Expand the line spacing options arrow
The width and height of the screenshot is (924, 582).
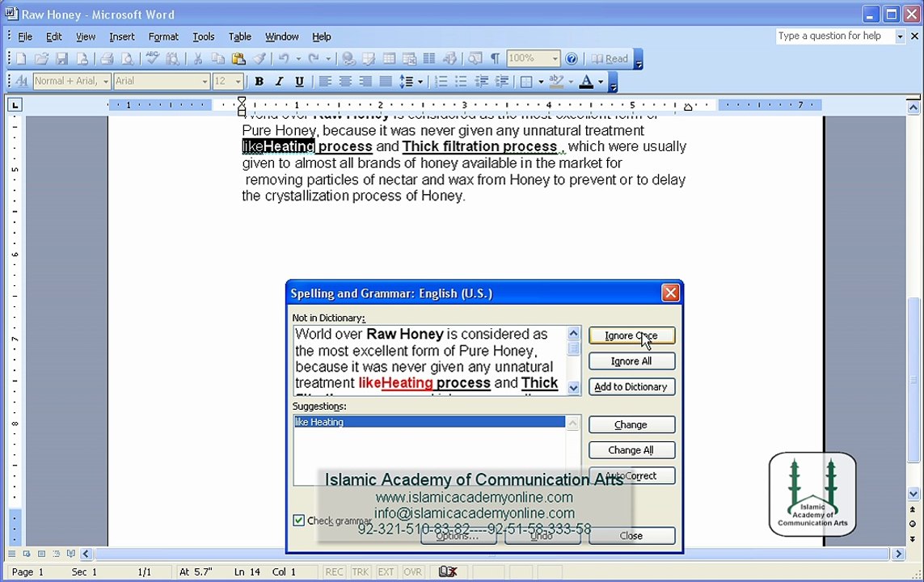tap(420, 82)
